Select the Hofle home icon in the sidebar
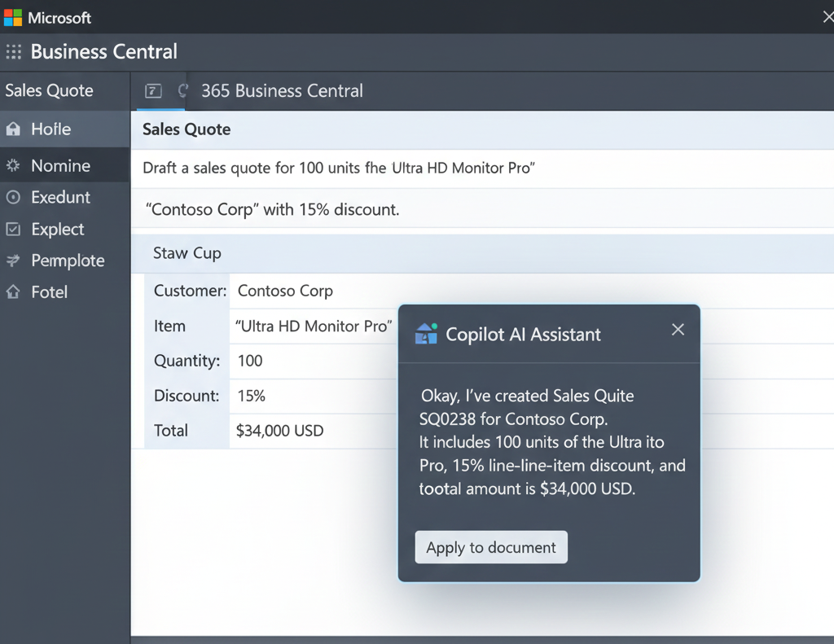 pos(11,129)
